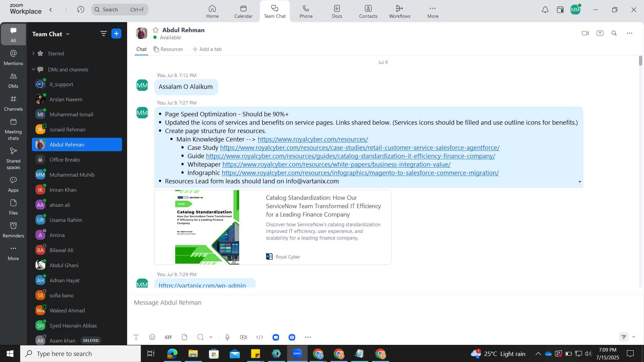Screen dimensions: 644x362
Task: Open the Infographic magento migration link
Action: [360, 173]
